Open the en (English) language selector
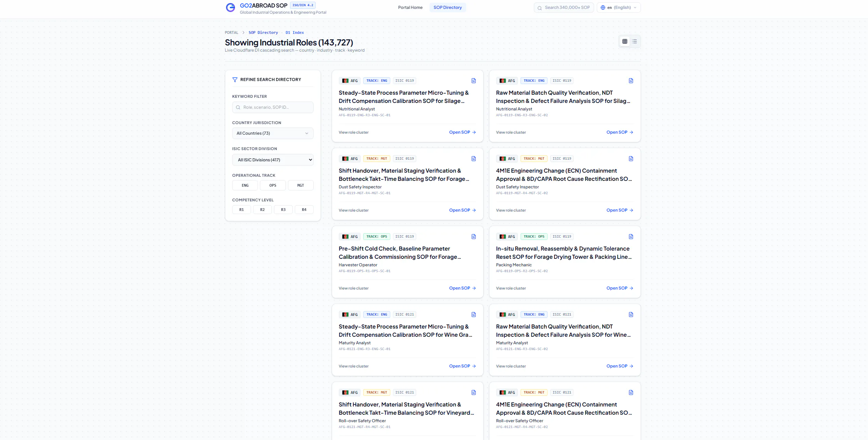This screenshot has width=868, height=440. click(x=619, y=8)
